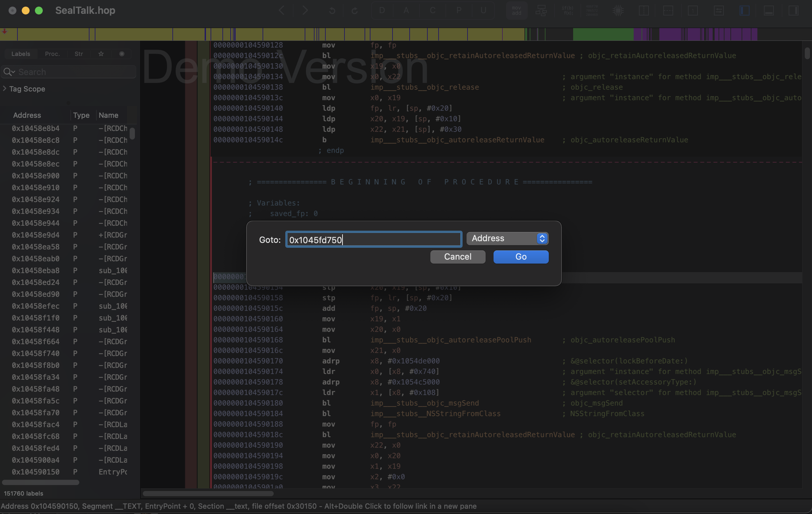Toggle the right inspector panel
Viewport: 812px width, 514px height.
pos(794,11)
